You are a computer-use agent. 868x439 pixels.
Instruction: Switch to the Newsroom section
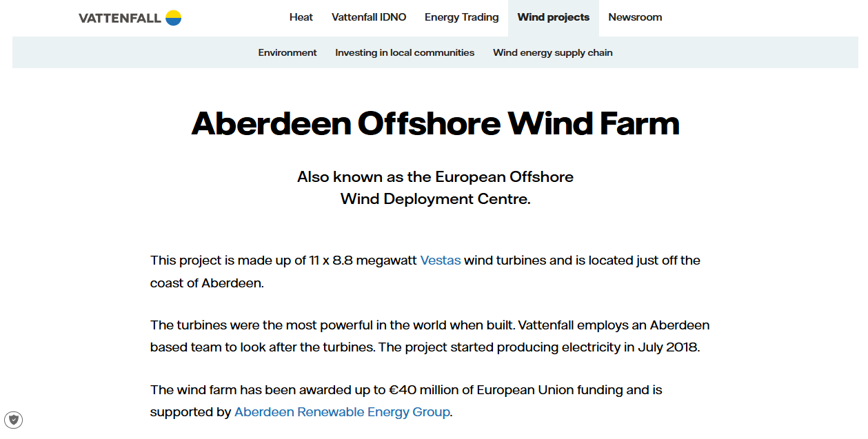634,17
